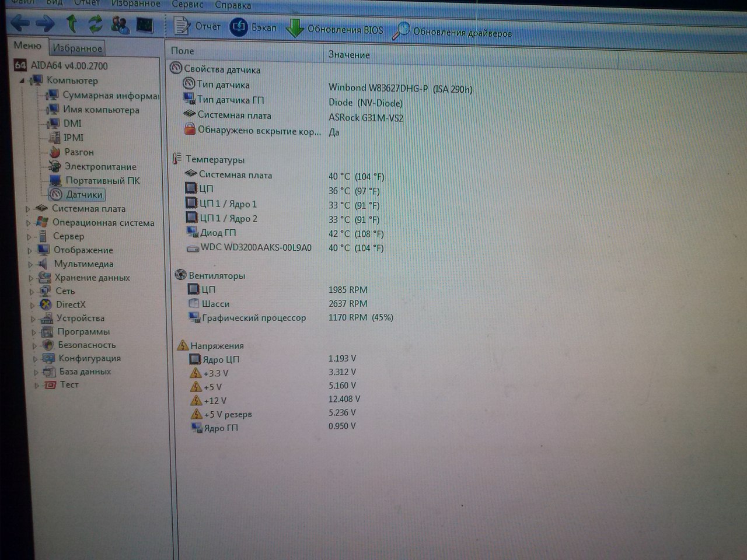The image size is (747, 560).
Task: Click the Электропитание power icon
Action: [55, 166]
